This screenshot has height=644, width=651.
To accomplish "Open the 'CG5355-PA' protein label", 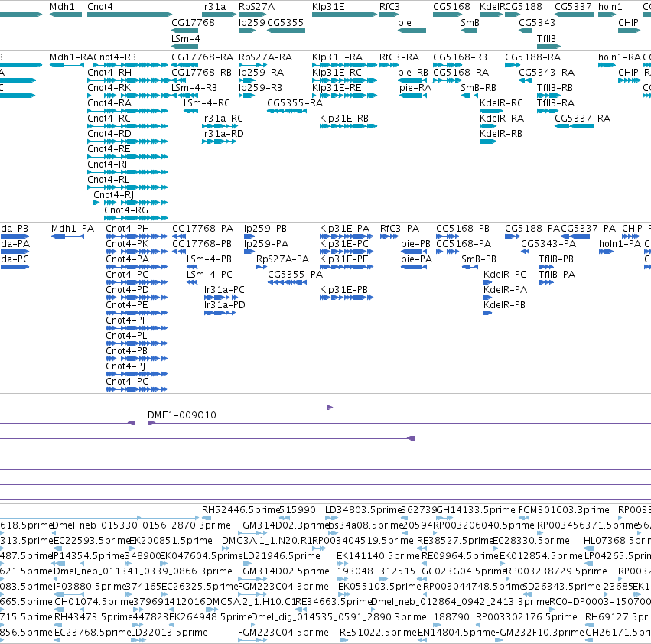I will (x=295, y=275).
